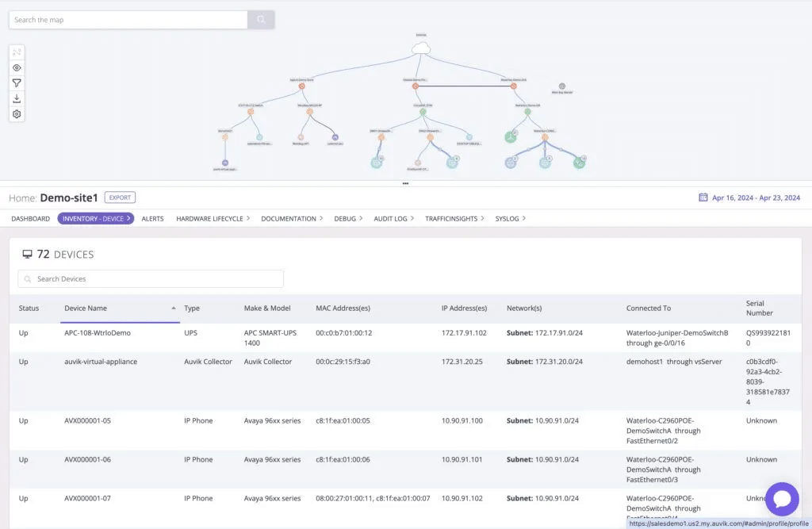812x529 pixels.
Task: Click the monitor icon beside 72 Devices
Action: click(28, 255)
